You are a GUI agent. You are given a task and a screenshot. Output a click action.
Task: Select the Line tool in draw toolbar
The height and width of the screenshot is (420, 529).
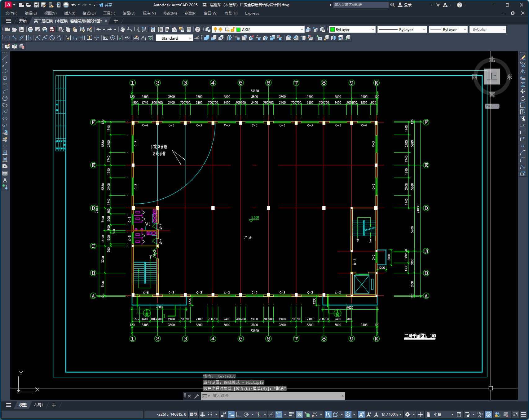pos(5,57)
